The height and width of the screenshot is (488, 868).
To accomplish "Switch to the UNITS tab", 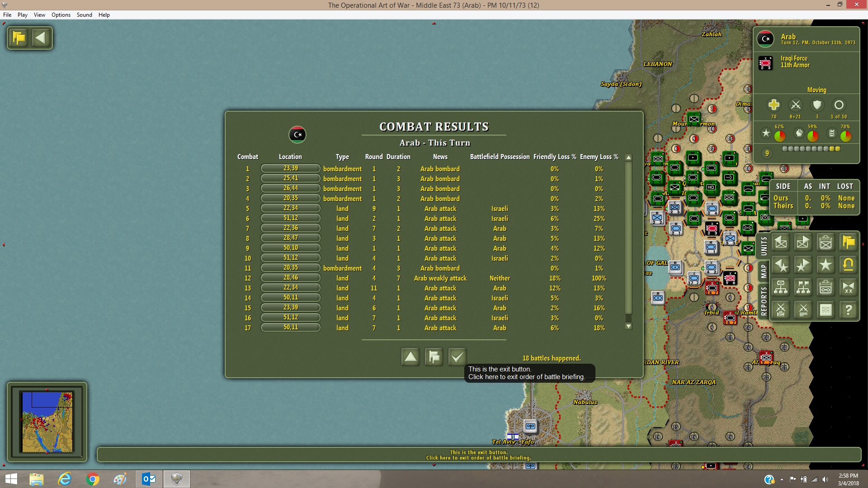I will coord(764,246).
